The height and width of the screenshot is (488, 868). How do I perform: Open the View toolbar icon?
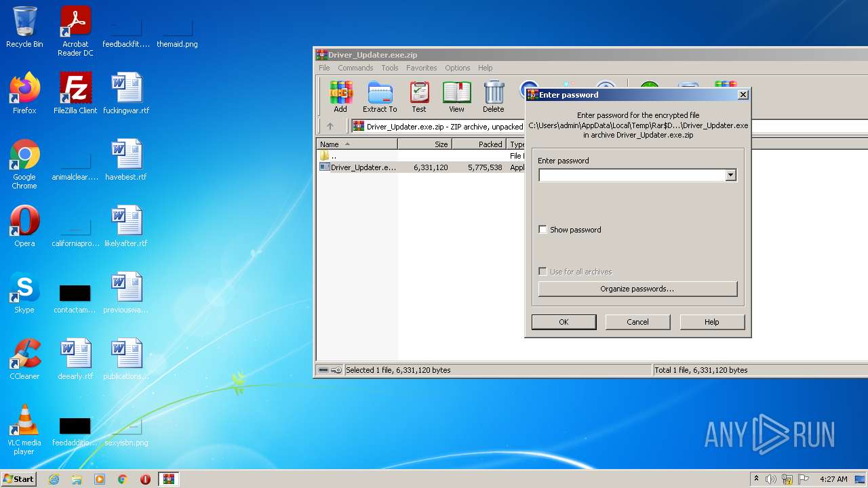[x=456, y=96]
